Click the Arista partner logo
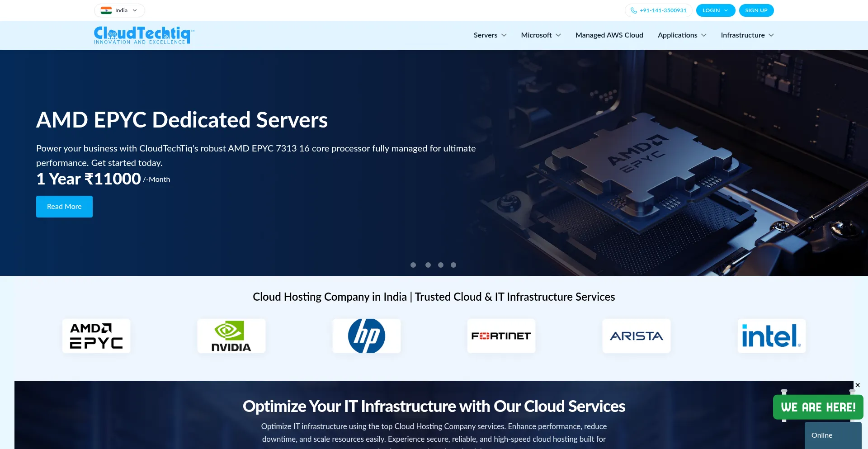The width and height of the screenshot is (868, 449). pyautogui.click(x=636, y=336)
